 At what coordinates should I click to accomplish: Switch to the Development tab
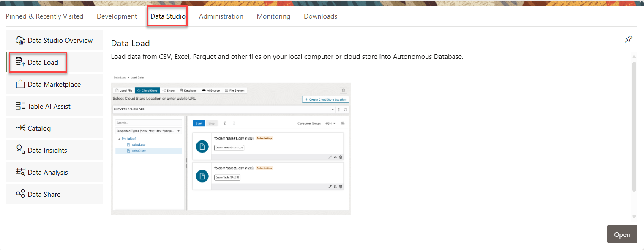pyautogui.click(x=117, y=16)
